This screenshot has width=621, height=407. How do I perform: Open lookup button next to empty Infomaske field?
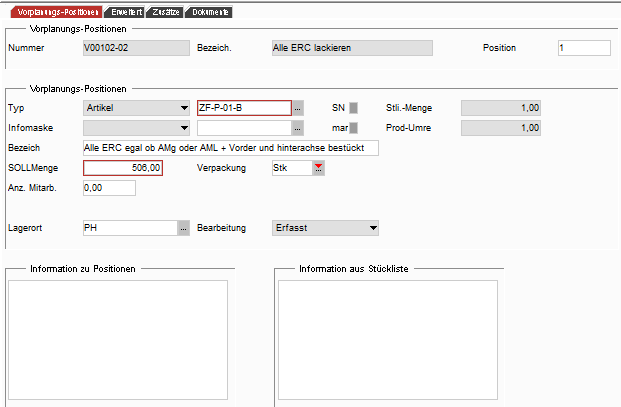click(x=298, y=128)
